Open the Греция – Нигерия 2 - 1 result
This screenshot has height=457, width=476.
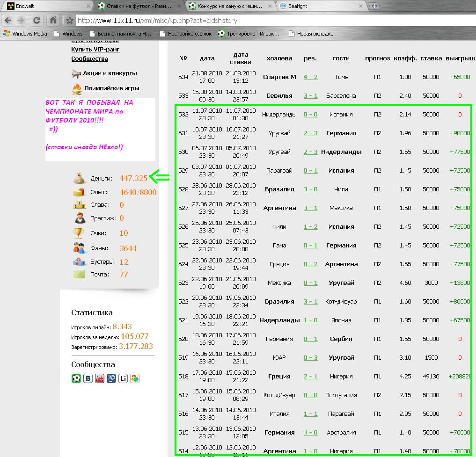310,377
